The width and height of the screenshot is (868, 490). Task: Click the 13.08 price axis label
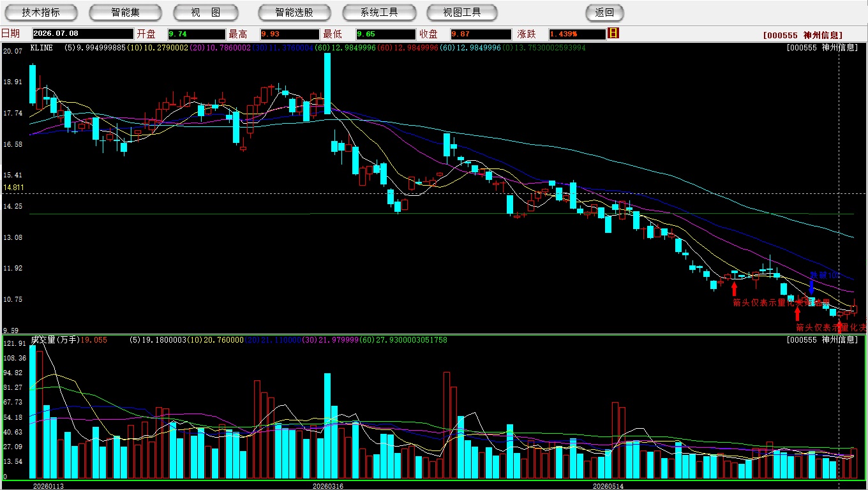click(x=13, y=237)
